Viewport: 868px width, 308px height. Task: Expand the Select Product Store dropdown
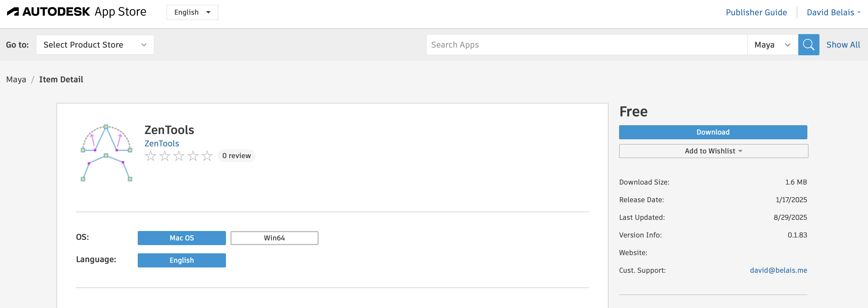point(95,45)
